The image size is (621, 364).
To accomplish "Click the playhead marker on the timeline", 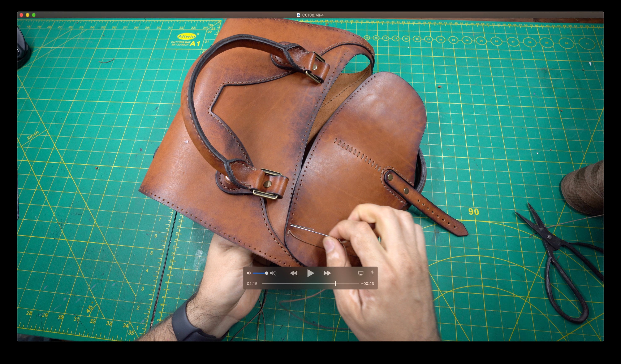I will click(x=335, y=284).
